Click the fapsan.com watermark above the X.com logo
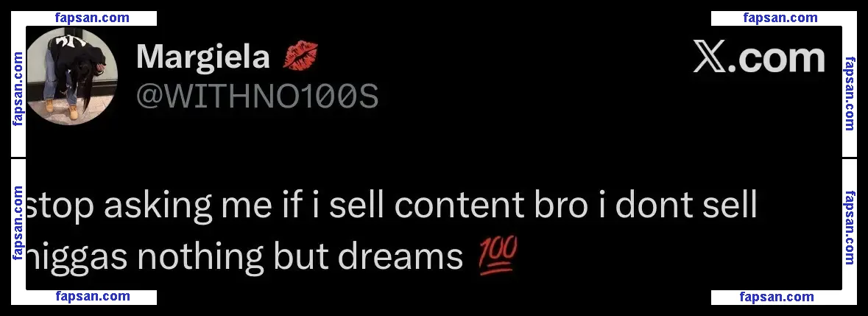The height and width of the screenshot is (316, 868). [780, 18]
